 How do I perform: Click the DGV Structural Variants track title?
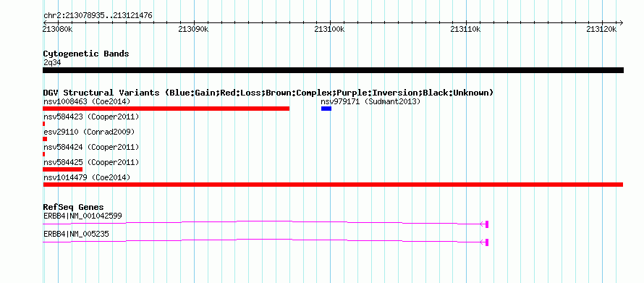[268, 93]
